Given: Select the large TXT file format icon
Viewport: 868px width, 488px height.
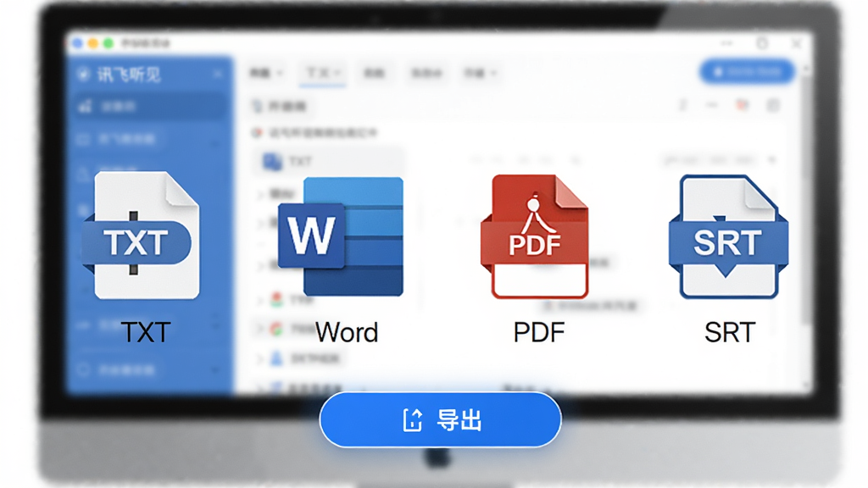Looking at the screenshot, I should click(x=142, y=236).
